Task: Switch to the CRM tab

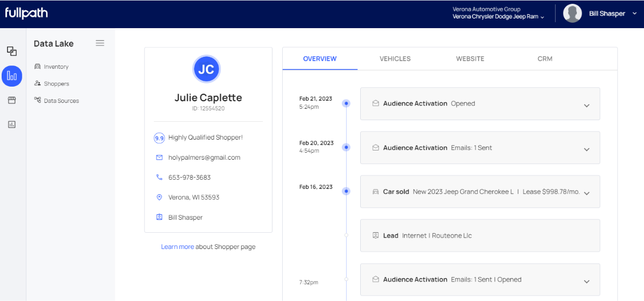Action: coord(545,58)
